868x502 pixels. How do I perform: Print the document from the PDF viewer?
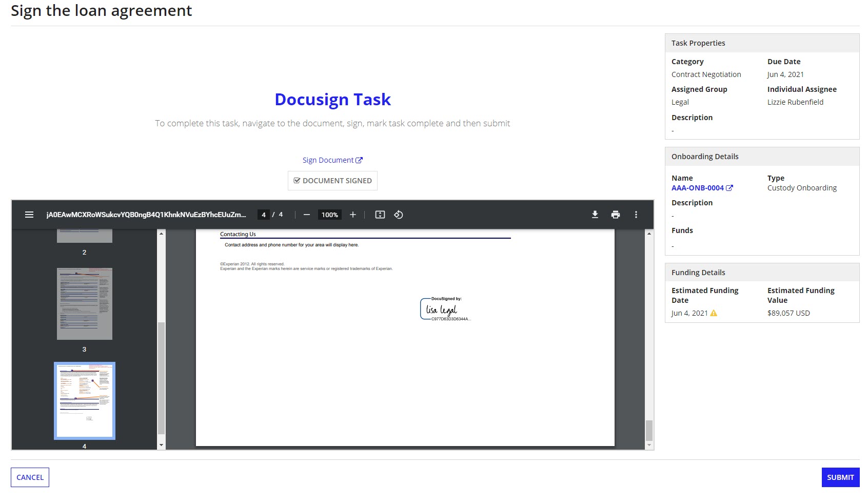point(616,215)
